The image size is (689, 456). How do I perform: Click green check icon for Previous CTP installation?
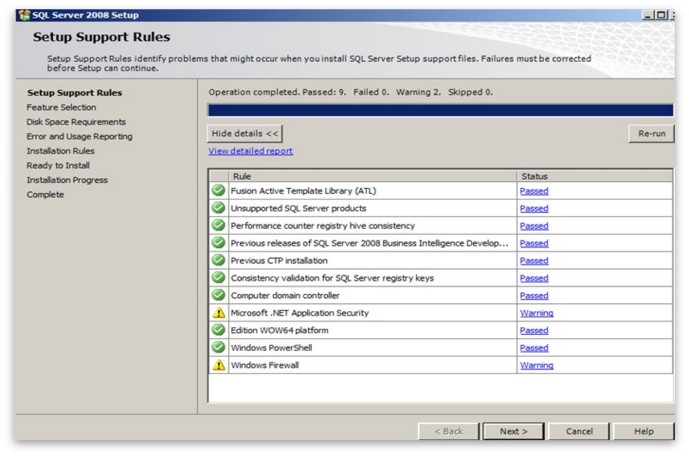tap(218, 260)
